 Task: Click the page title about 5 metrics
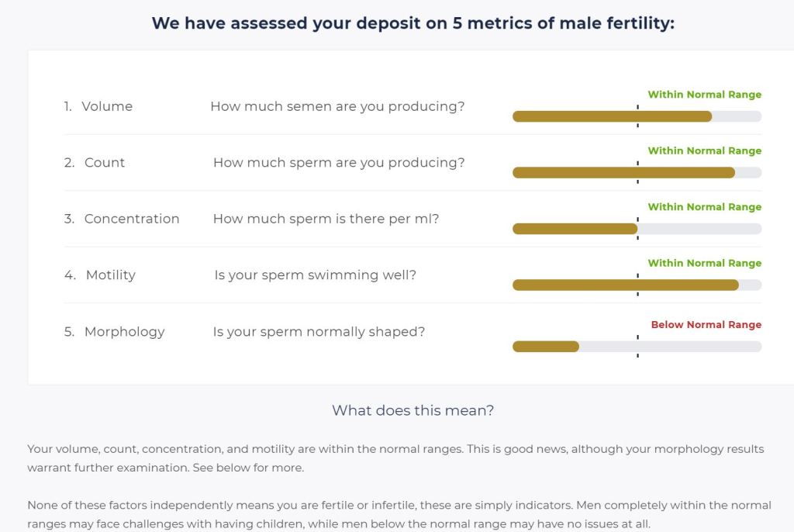pos(413,23)
